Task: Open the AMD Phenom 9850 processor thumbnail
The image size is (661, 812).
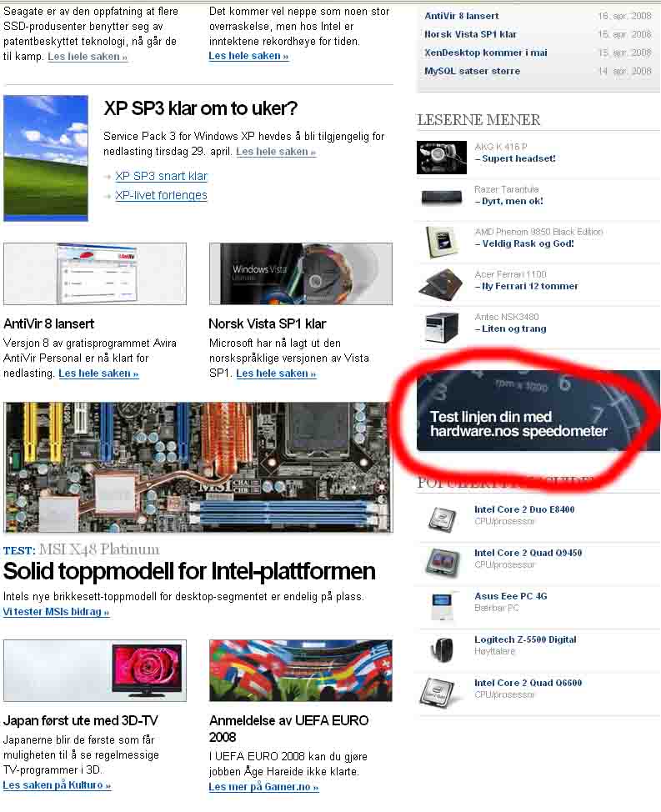Action: click(442, 242)
